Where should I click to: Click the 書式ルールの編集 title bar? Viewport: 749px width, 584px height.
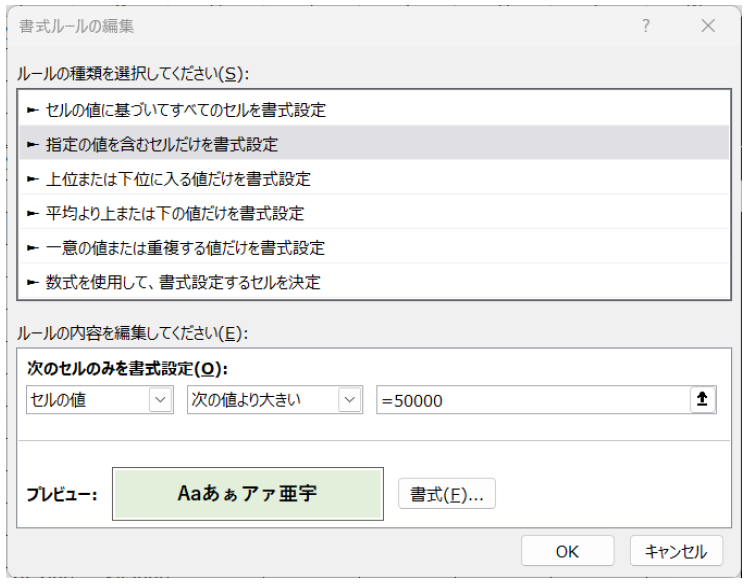[x=300, y=27]
